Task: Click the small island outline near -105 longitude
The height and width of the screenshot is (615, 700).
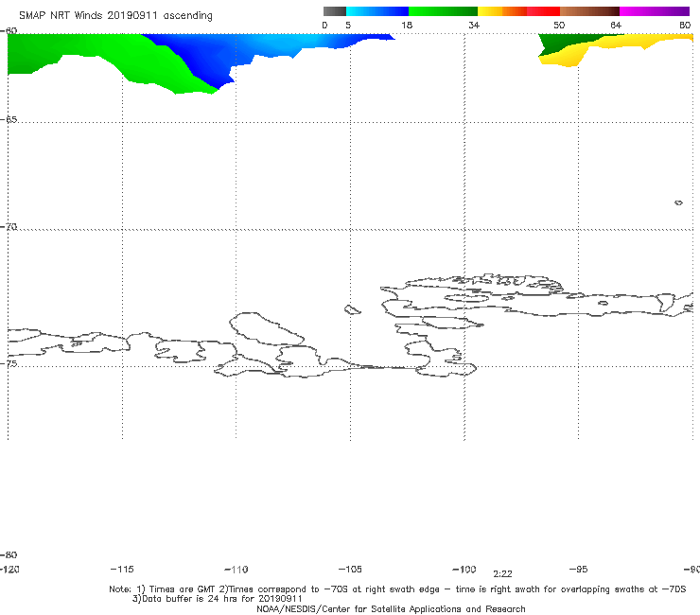Action: click(352, 309)
